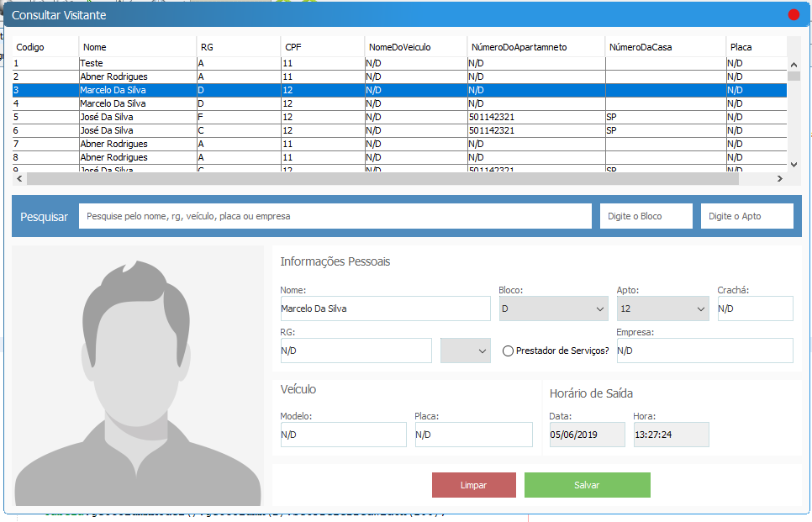Click the Digite o Bloco filter field

(646, 216)
